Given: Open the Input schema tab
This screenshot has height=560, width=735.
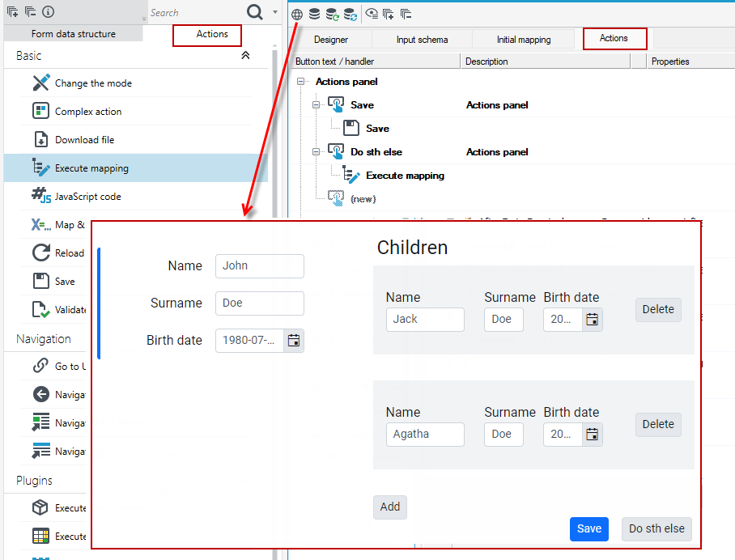Looking at the screenshot, I should coord(422,40).
